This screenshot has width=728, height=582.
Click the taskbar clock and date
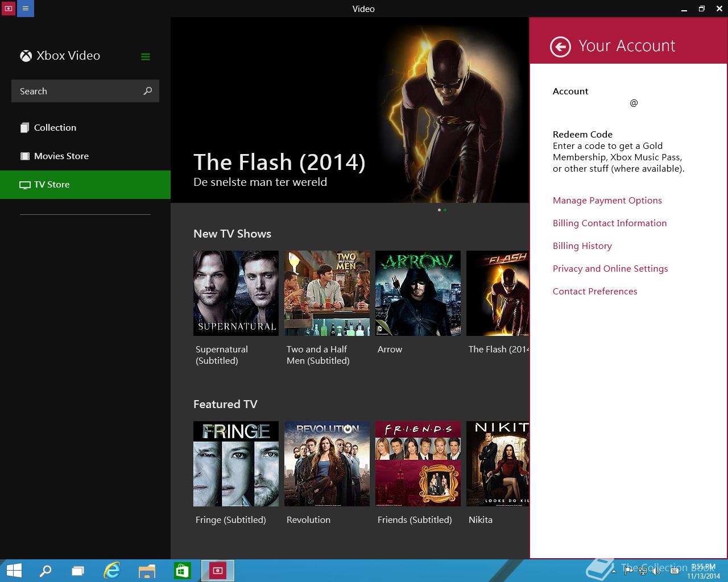[x=704, y=571]
